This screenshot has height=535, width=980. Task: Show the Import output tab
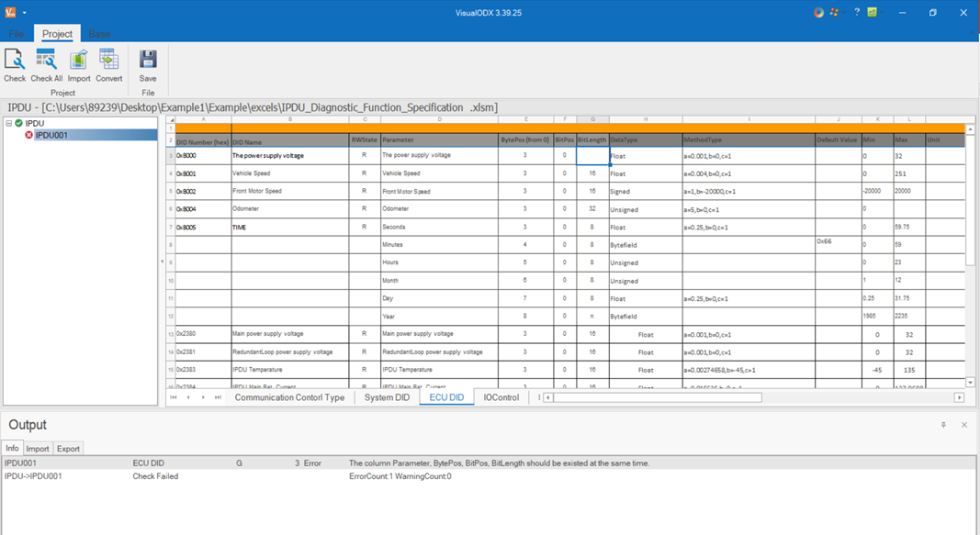tap(38, 448)
